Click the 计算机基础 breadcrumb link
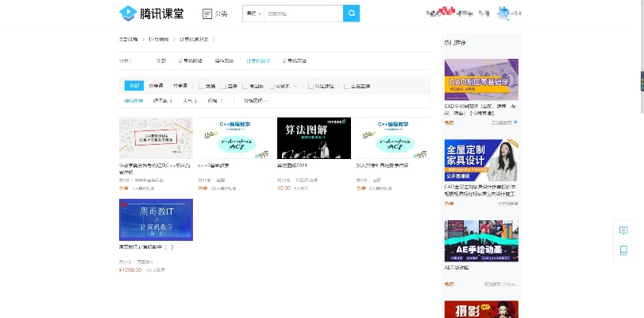 tap(194, 40)
